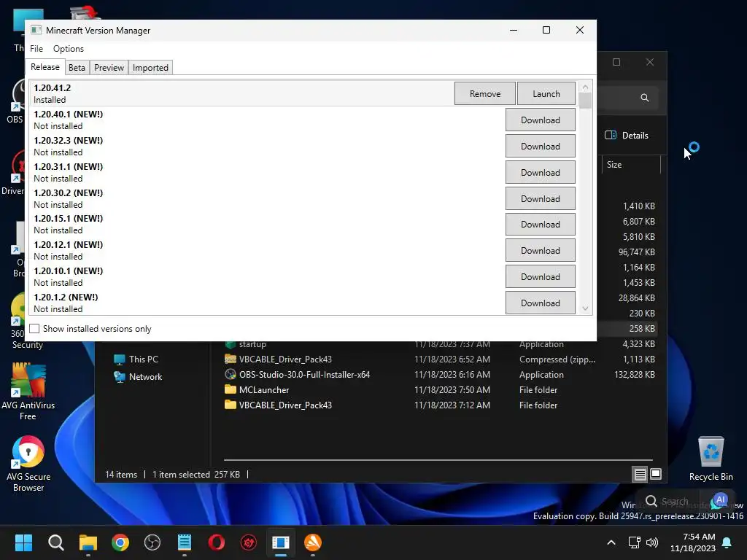The height and width of the screenshot is (560, 747).
Task: Select AVG Secure Browser desktop icon
Action: coord(28,464)
